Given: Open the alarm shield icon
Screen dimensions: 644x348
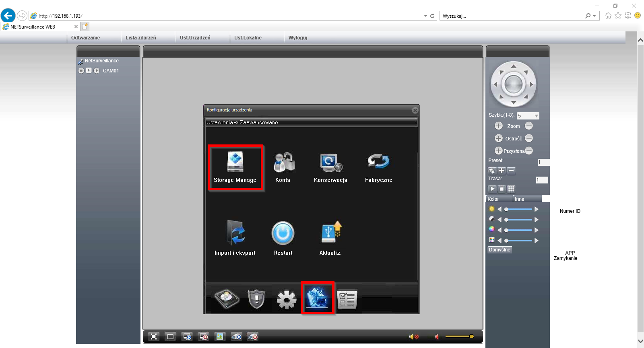Looking at the screenshot, I should coord(256,299).
